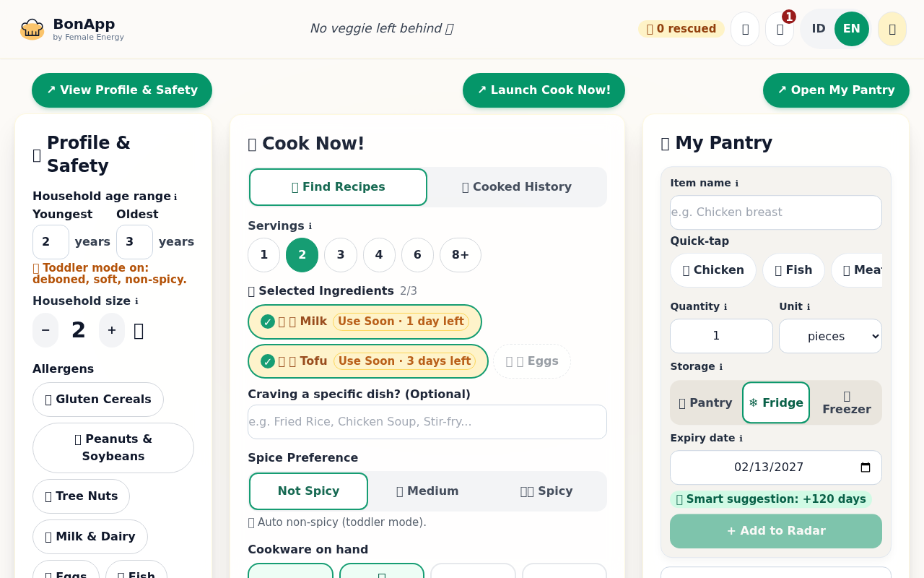Click the info icon next to Storage
Image resolution: width=924 pixels, height=578 pixels.
720,367
